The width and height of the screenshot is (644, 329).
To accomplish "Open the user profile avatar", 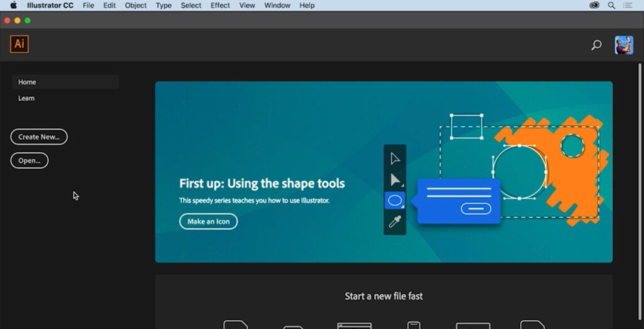I will point(623,45).
